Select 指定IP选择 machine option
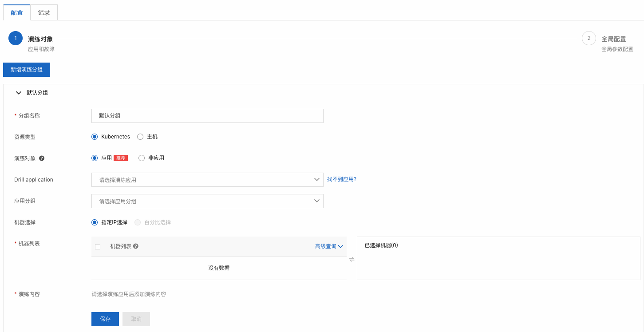This screenshot has height=332, width=644. (x=95, y=222)
